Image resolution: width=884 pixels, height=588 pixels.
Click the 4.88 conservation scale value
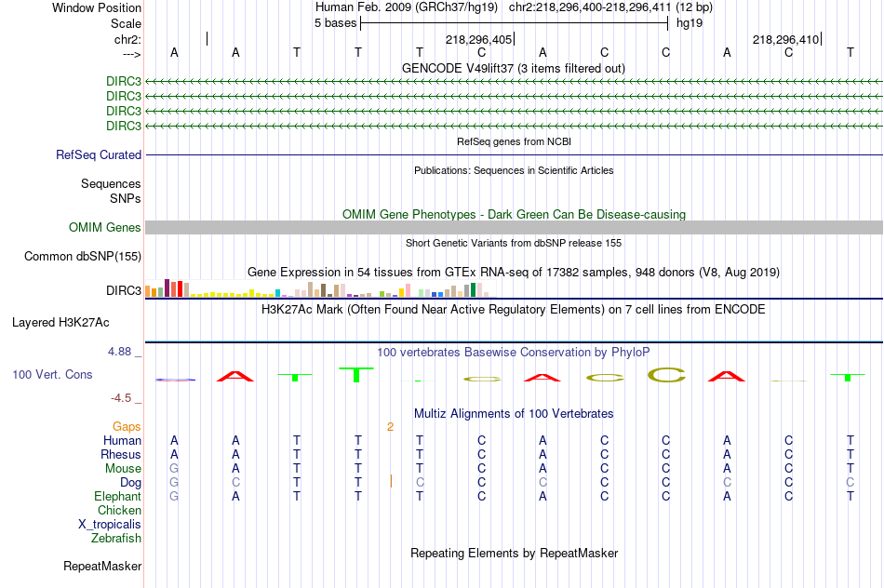tap(119, 352)
